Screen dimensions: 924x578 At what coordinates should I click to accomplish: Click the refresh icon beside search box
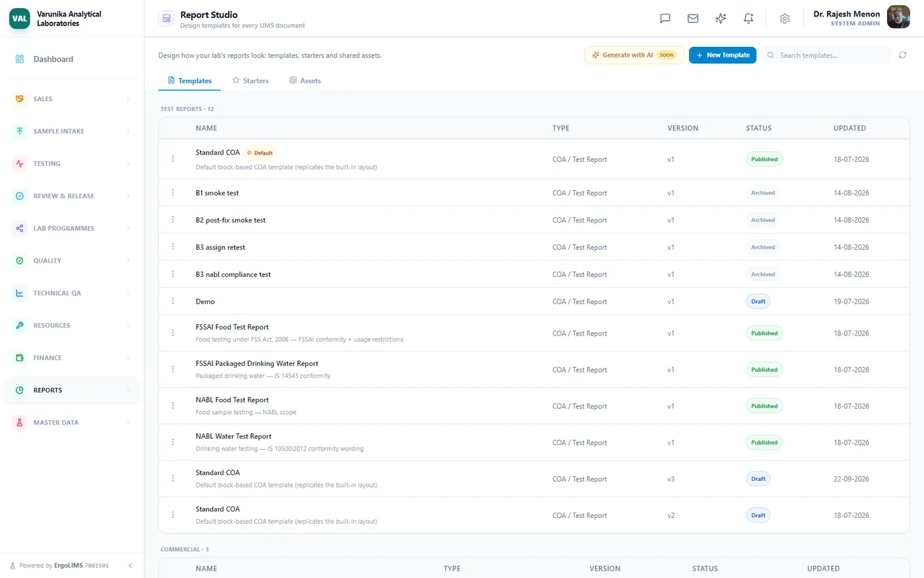[902, 55]
